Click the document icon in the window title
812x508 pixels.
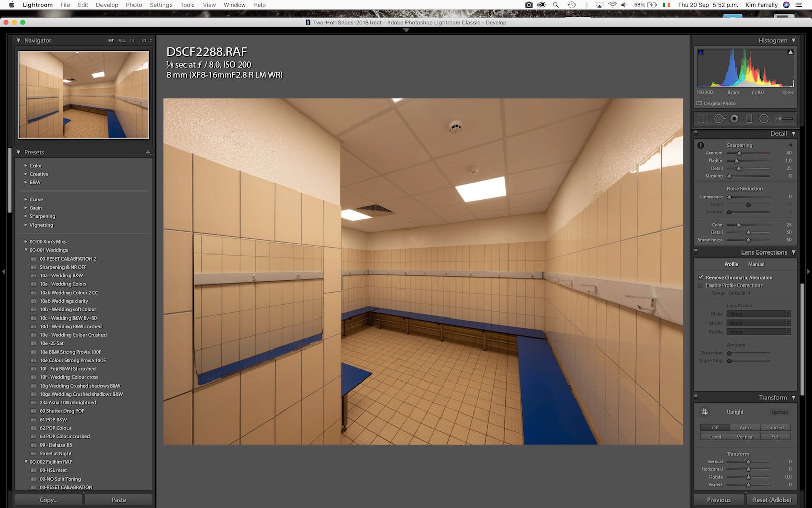[308, 22]
